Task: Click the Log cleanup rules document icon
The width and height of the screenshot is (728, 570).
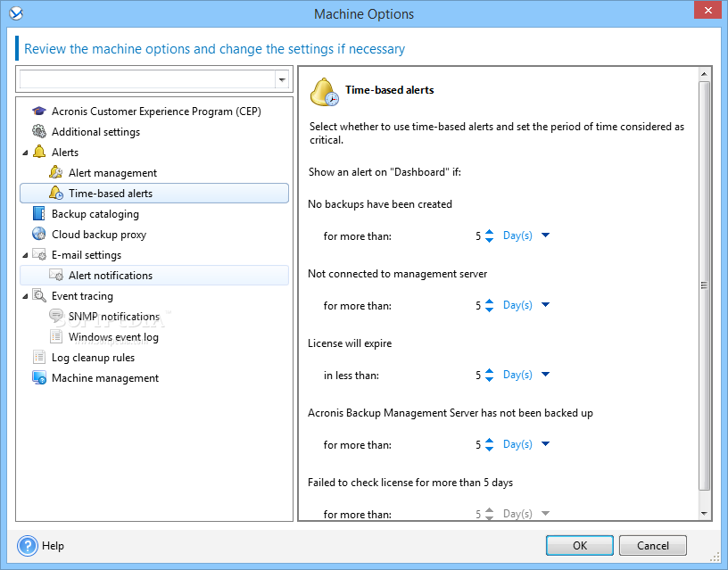Action: pyautogui.click(x=39, y=357)
